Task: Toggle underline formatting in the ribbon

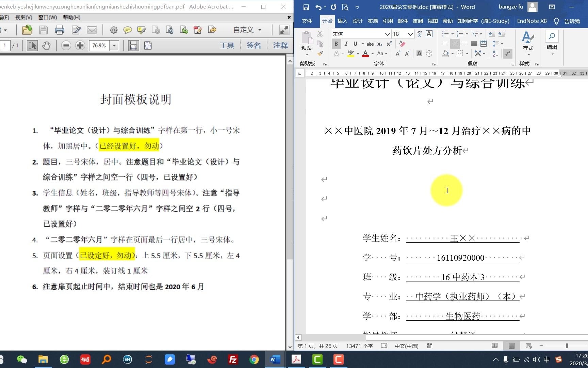Action: [355, 44]
